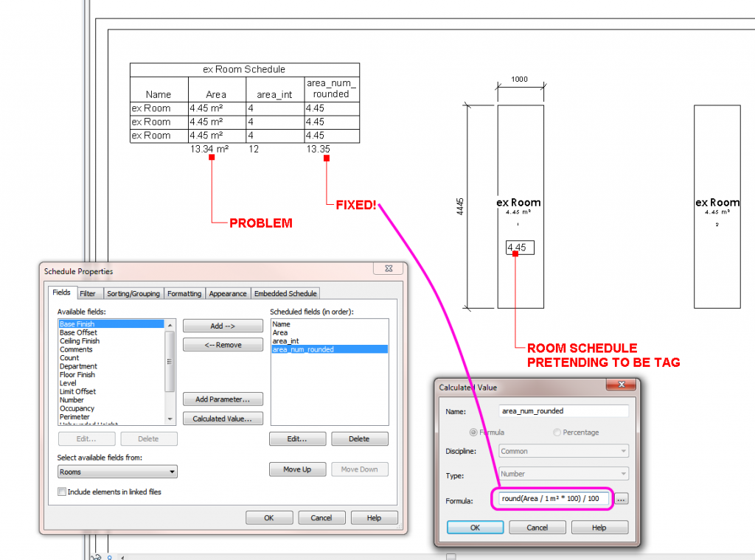Click the Add Parameter button
Image resolution: width=755 pixels, height=560 pixels.
point(223,399)
